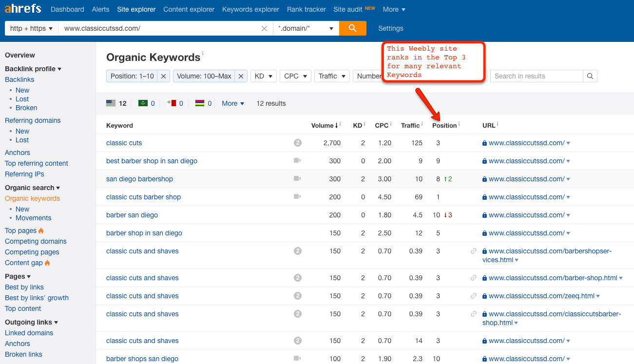Open Linked domains in sidebar
634x364 pixels.
click(29, 333)
